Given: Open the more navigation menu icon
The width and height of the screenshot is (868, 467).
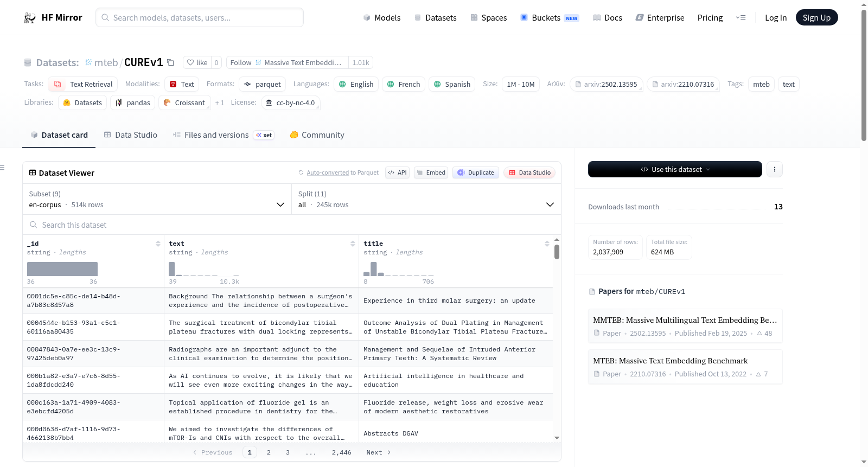Looking at the screenshot, I should tap(741, 18).
